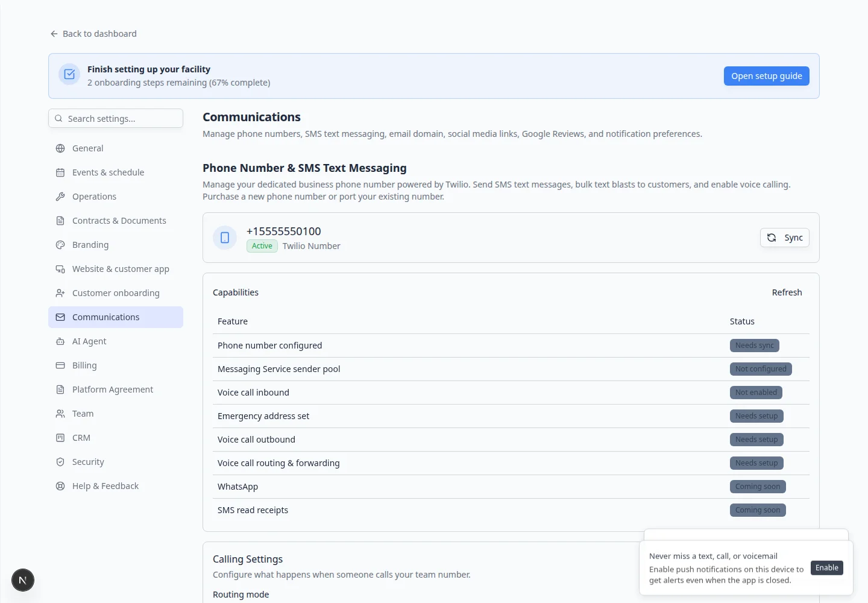Click the lifebuoy icon beside Help & Feedback
Image resolution: width=868 pixels, height=603 pixels.
(60, 486)
